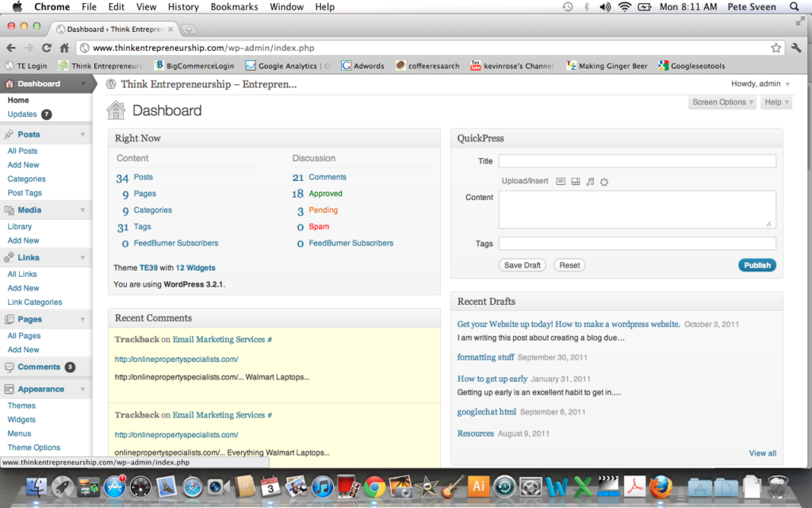Screen dimensions: 812x508
Task: Click the browser reload icon
Action: [x=47, y=48]
